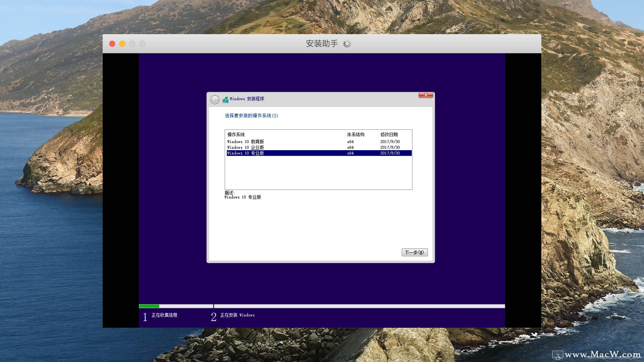
Task: Close the Windows Setup dialog
Action: pyautogui.click(x=426, y=95)
